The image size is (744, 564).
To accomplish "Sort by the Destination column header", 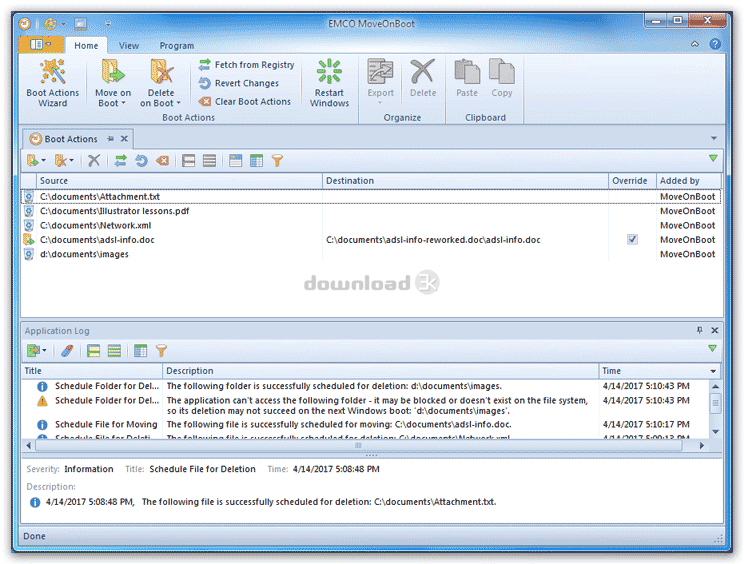I will click(x=465, y=181).
